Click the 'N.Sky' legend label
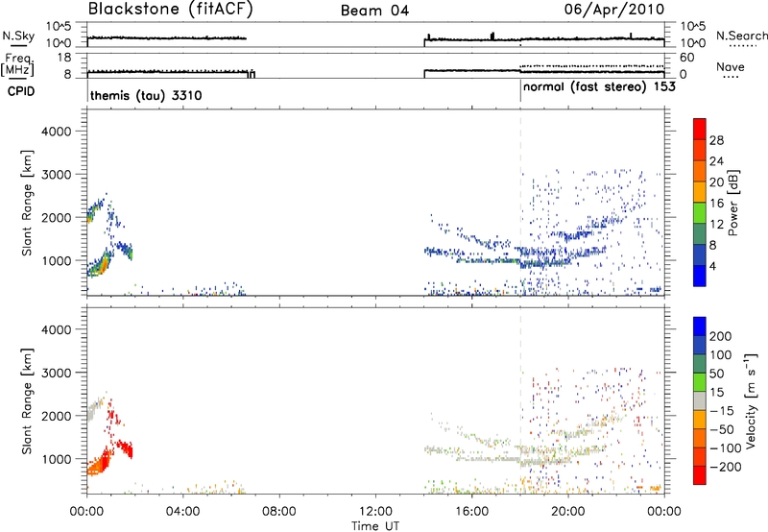This screenshot has height=532, width=768. (x=18, y=36)
